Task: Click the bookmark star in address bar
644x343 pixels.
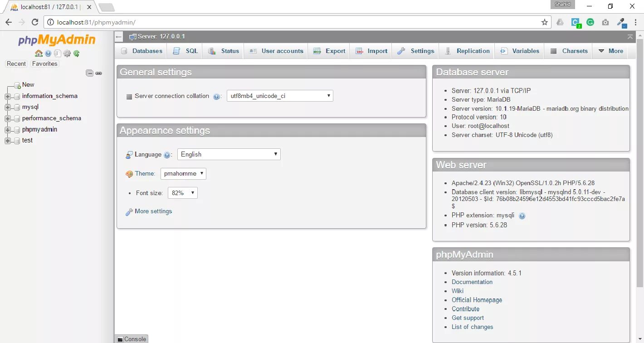Action: pos(545,22)
